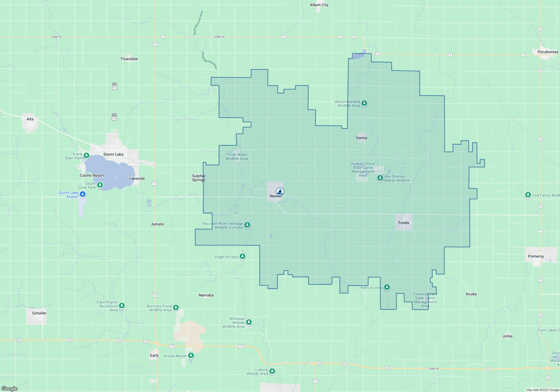
Task: Open the Vogel Access park pin
Action: coord(242,256)
